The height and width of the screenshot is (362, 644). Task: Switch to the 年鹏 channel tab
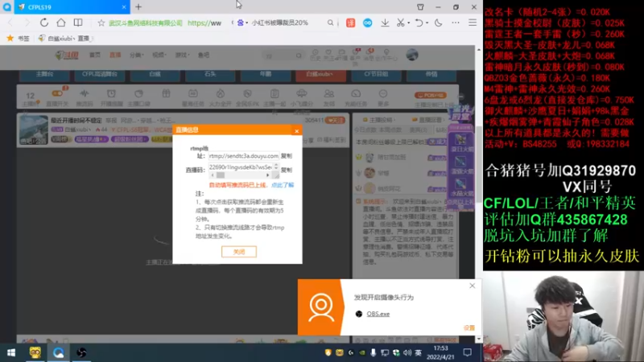pyautogui.click(x=266, y=75)
